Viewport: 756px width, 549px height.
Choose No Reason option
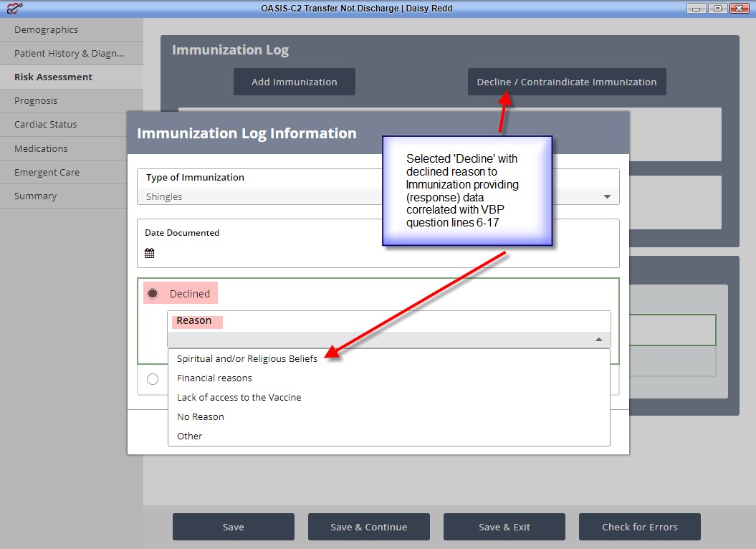coord(200,416)
